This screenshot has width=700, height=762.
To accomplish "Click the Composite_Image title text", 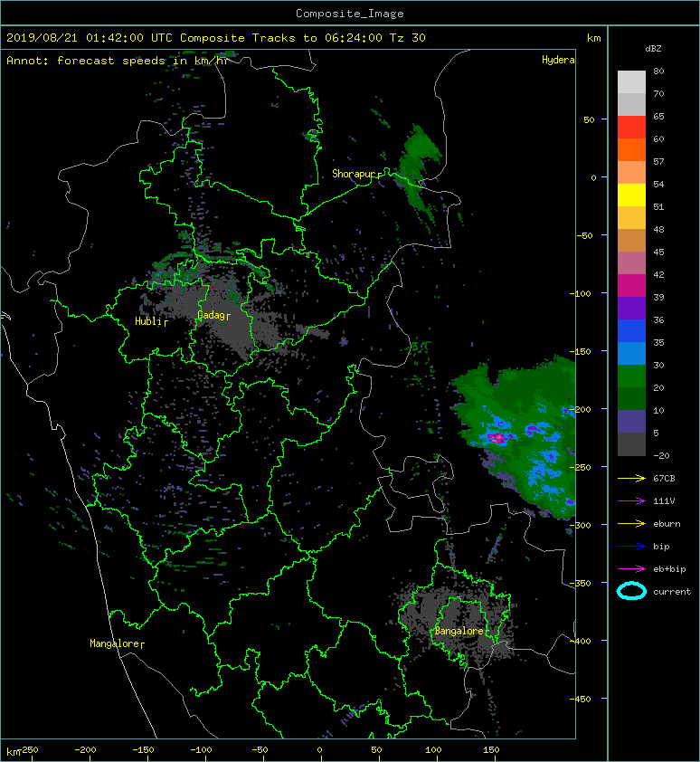I will [x=350, y=14].
